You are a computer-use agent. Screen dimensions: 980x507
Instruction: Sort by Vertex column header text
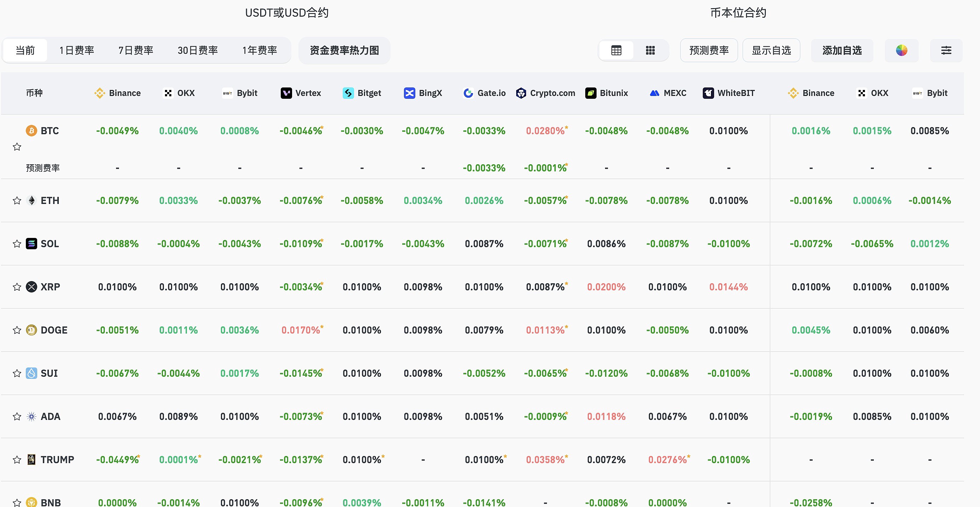point(308,93)
